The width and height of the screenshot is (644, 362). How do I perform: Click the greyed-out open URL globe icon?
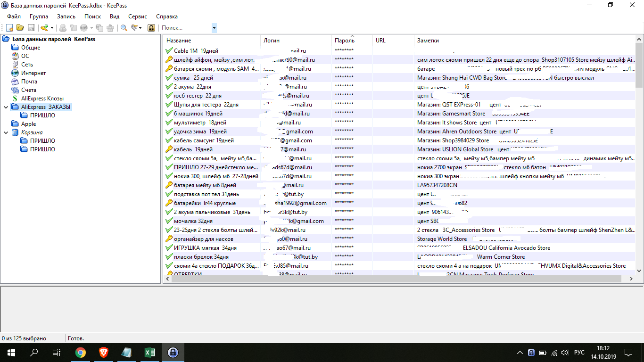(83, 28)
